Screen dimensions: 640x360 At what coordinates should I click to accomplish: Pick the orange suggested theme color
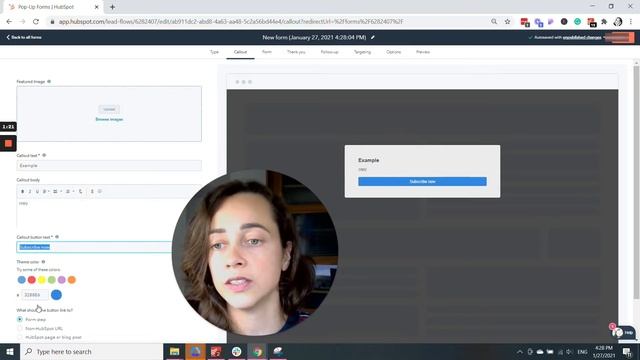tap(71, 280)
